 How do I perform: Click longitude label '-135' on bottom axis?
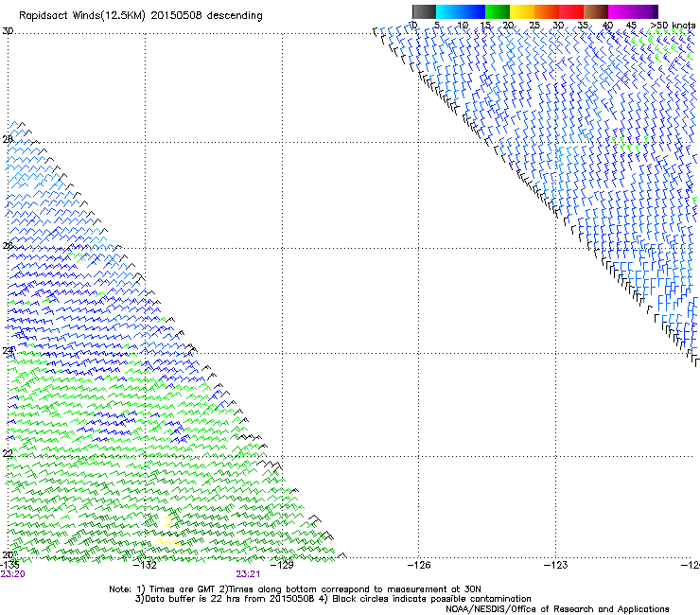(9, 565)
